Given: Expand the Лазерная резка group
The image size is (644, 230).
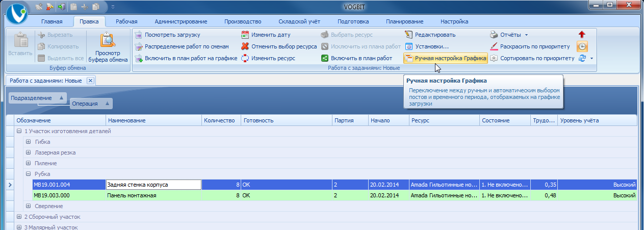Looking at the screenshot, I should click(29, 152).
